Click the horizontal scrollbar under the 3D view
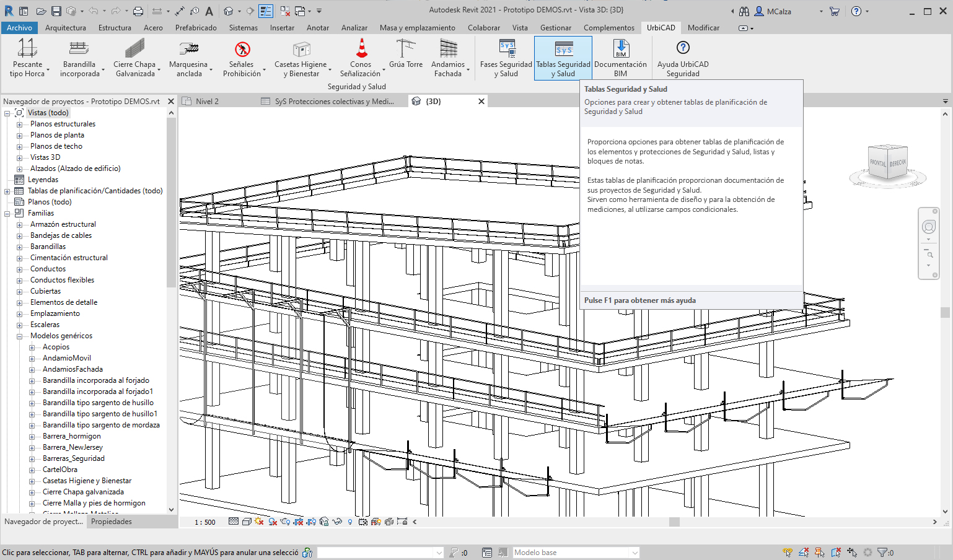Screen dimensions: 953x560 point(674,522)
